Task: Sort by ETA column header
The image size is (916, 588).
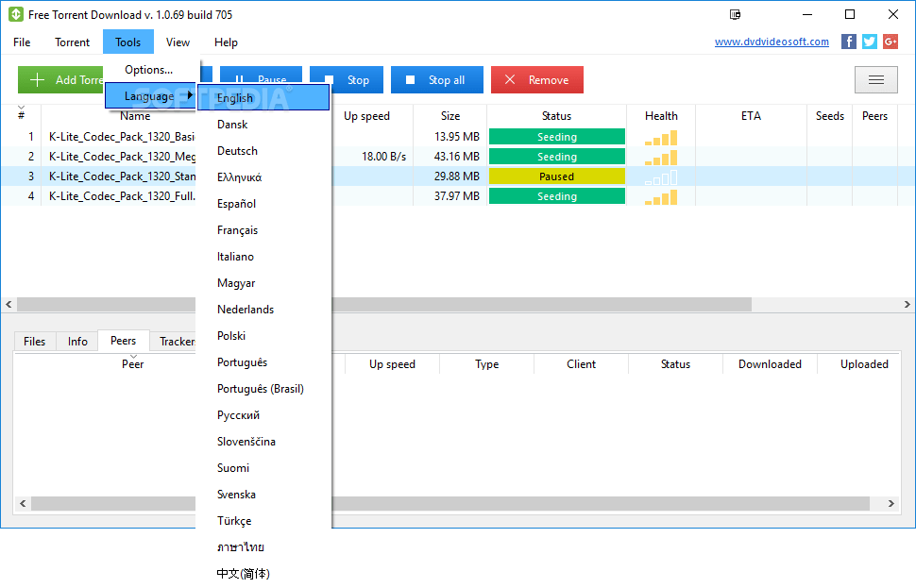Action: 751,115
